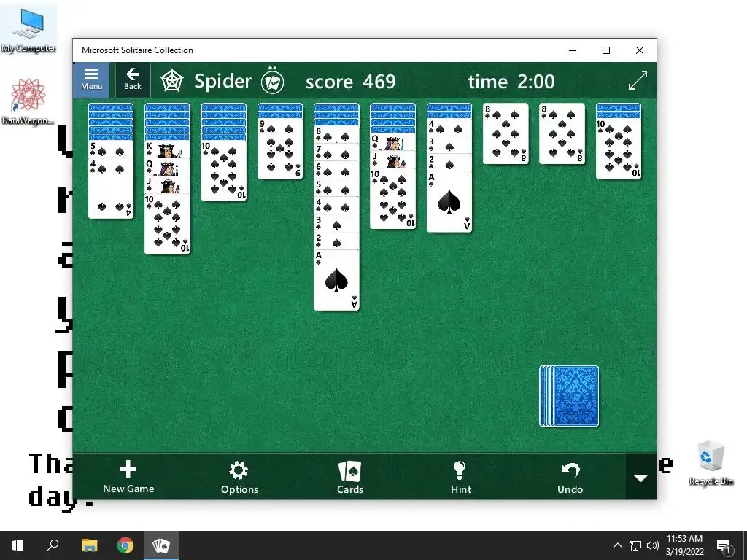The width and height of the screenshot is (747, 560).
Task: Open the volume control tray icon
Action: (x=653, y=545)
